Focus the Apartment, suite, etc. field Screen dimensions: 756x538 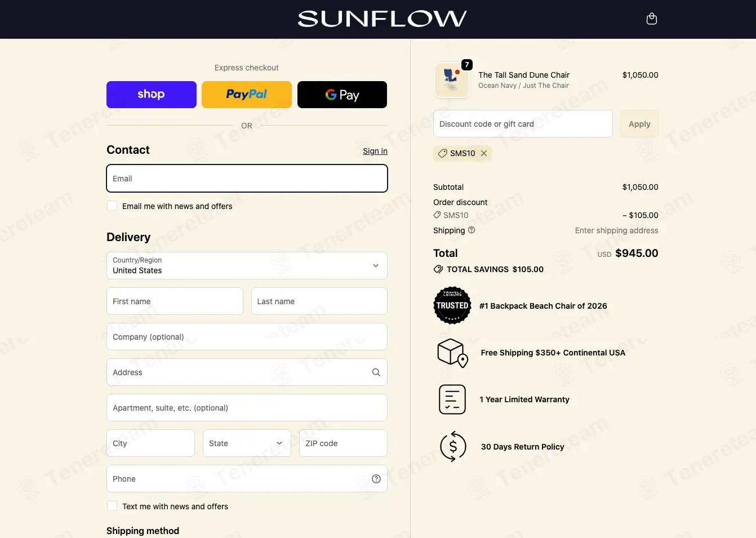[247, 408]
